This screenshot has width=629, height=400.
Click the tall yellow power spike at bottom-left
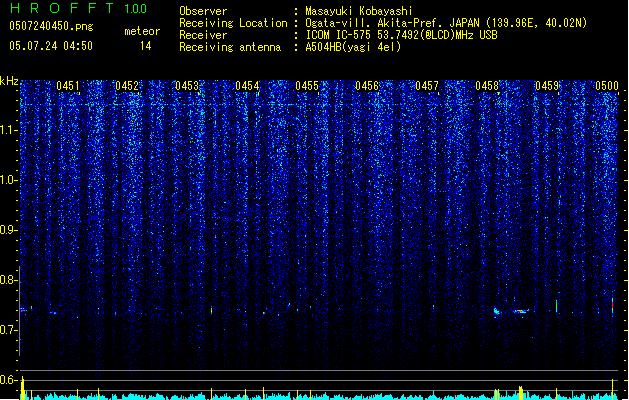(23, 388)
